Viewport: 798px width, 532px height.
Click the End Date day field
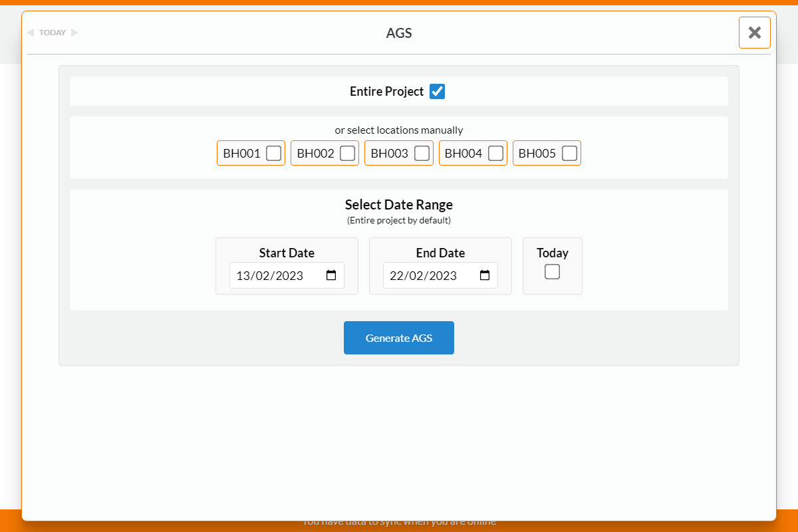397,276
